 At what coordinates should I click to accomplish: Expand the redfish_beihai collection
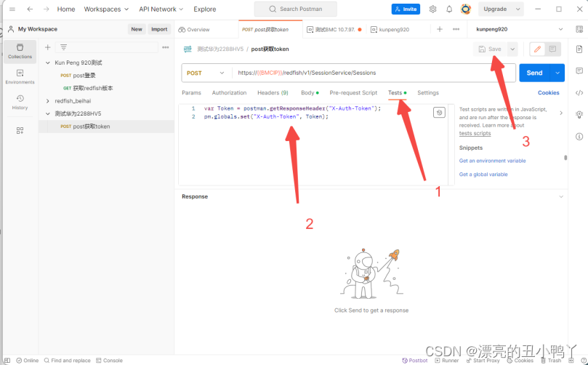click(48, 101)
